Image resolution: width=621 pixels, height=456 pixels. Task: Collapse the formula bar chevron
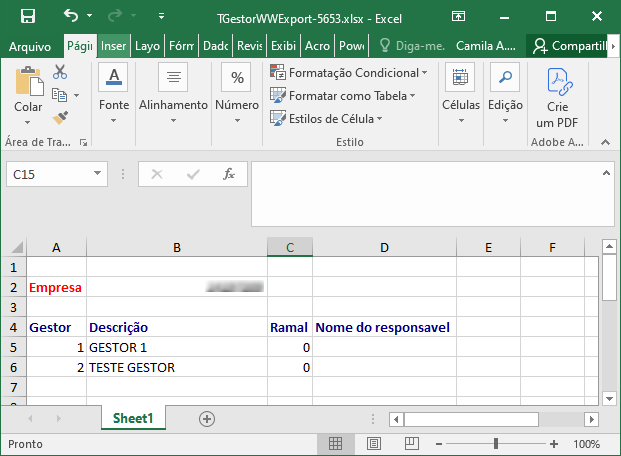click(606, 173)
